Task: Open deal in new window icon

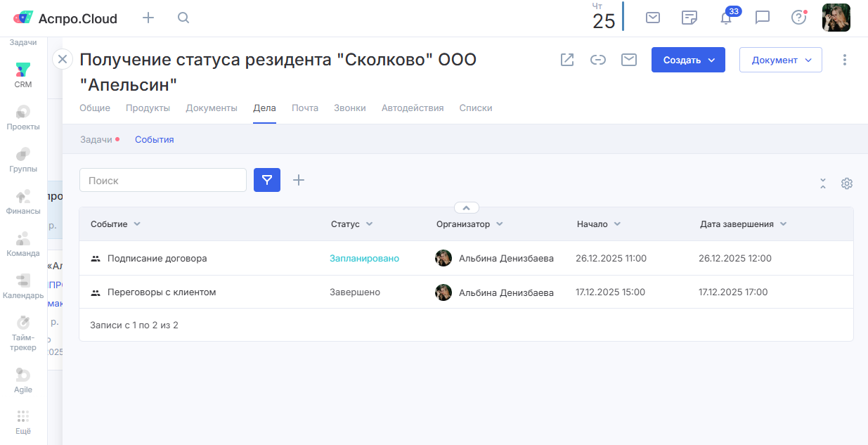Action: [x=567, y=60]
